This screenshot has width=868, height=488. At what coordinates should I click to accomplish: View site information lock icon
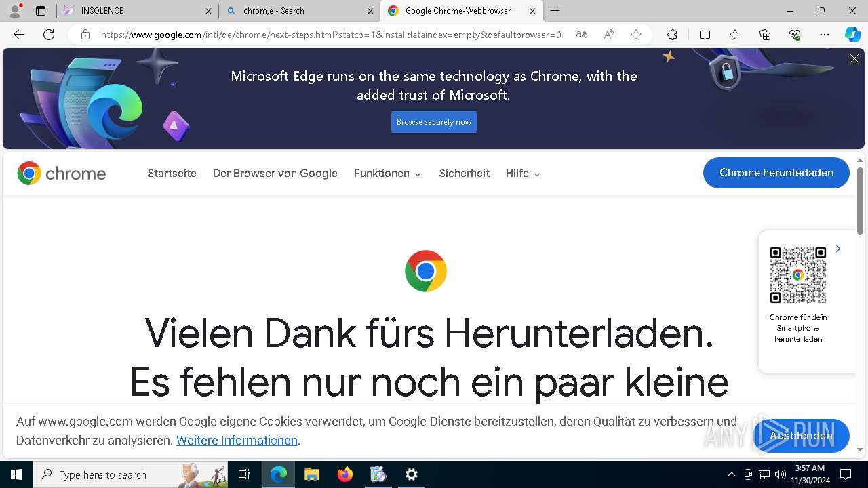(x=85, y=35)
